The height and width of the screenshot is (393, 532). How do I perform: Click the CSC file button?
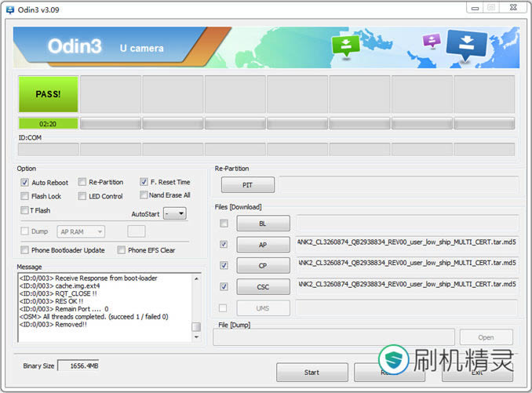263,287
